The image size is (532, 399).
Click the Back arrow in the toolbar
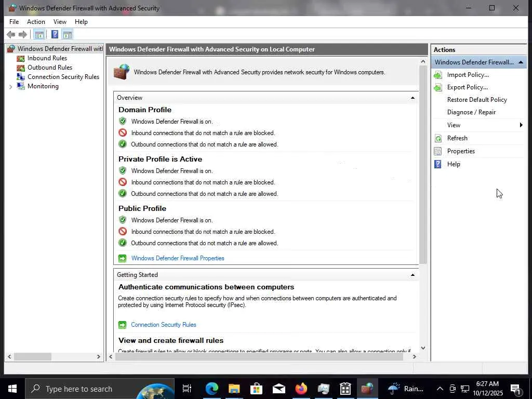tap(11, 34)
